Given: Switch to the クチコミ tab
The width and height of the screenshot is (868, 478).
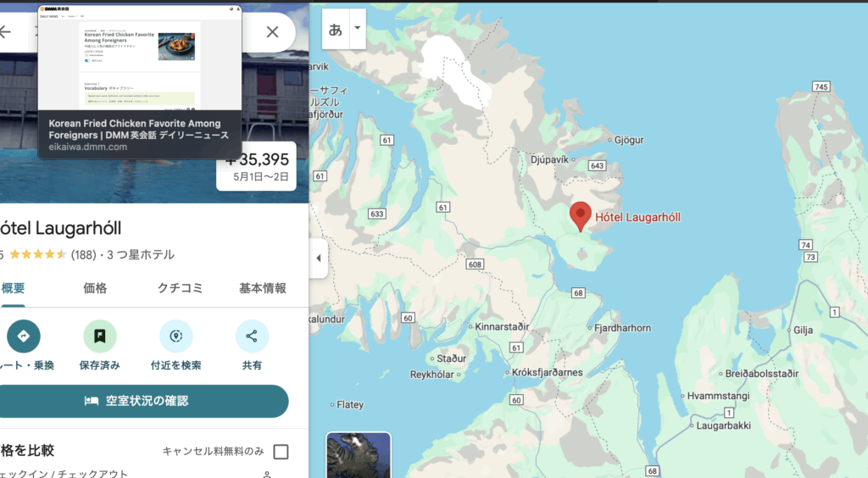Looking at the screenshot, I should point(180,288).
